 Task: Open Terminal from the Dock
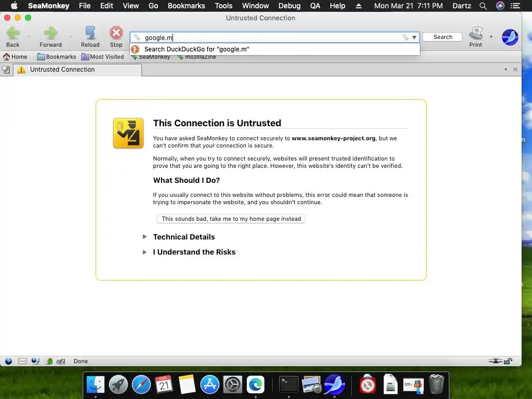[x=289, y=384]
